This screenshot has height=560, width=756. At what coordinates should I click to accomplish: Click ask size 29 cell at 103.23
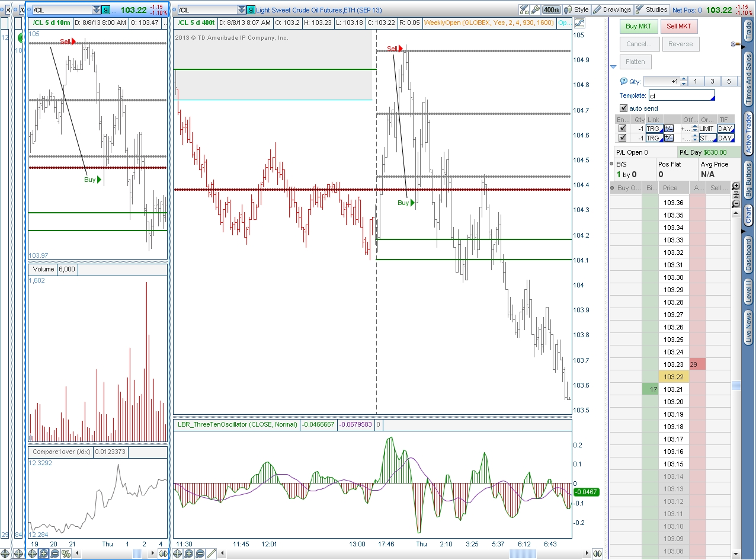tap(697, 364)
